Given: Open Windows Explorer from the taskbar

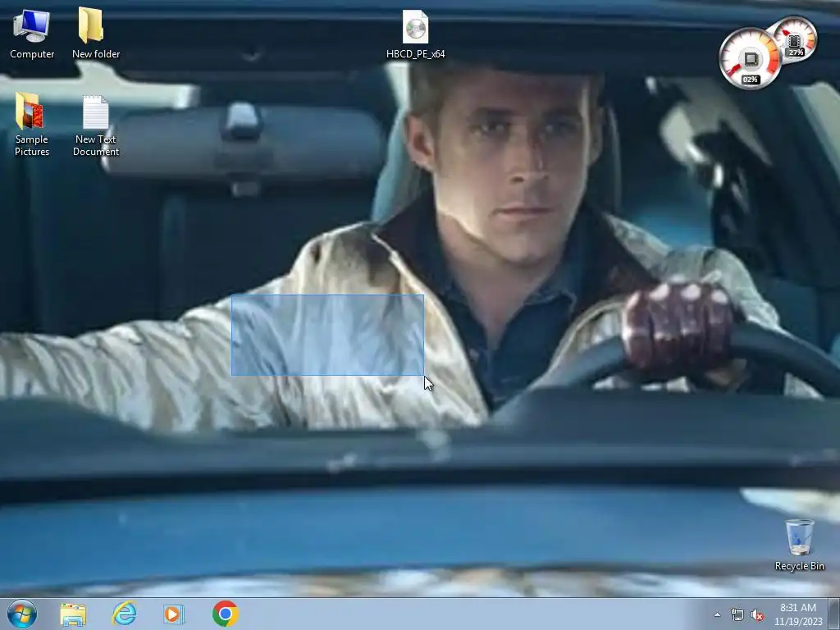Looking at the screenshot, I should point(73,614).
